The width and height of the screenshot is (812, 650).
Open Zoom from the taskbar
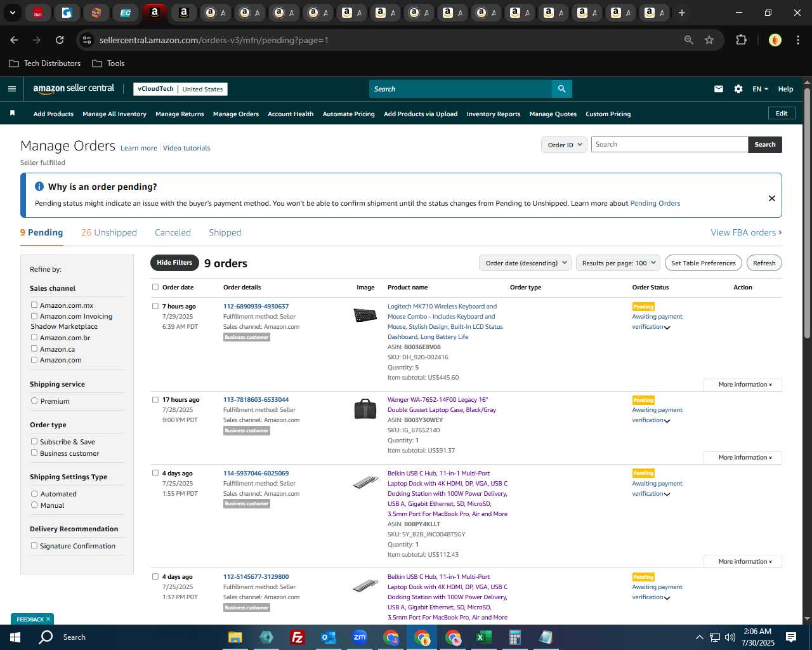click(360, 637)
